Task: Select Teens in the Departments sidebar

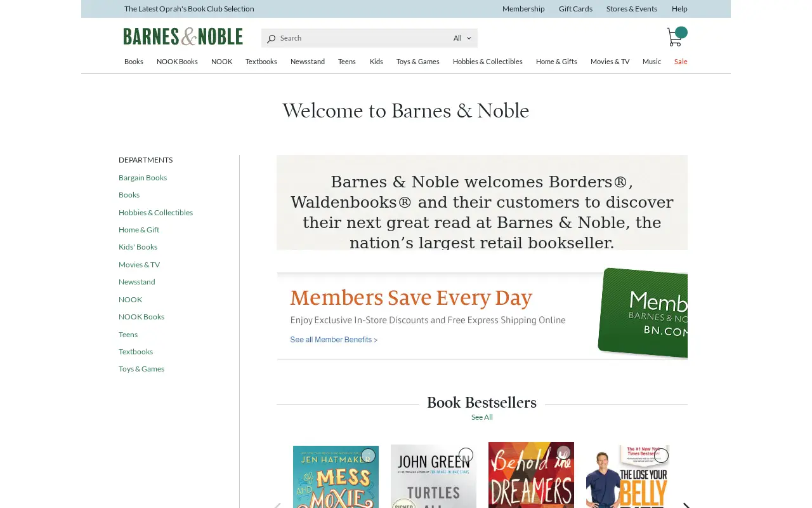Action: (128, 335)
